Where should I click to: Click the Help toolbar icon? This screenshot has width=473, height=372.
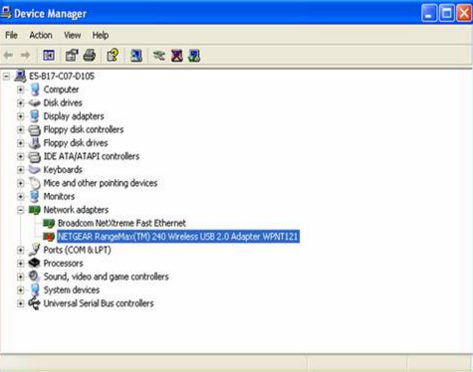point(113,55)
